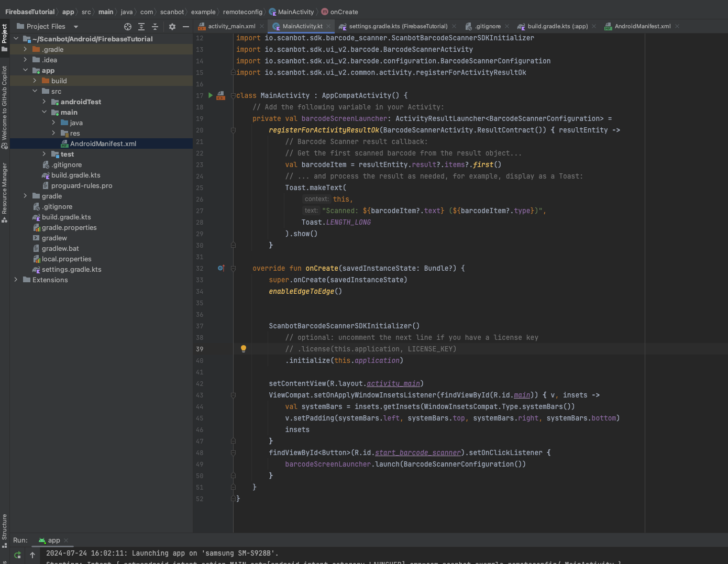This screenshot has width=728, height=564.
Task: Collapse all nodes with the collapse-all icon
Action: (155, 26)
